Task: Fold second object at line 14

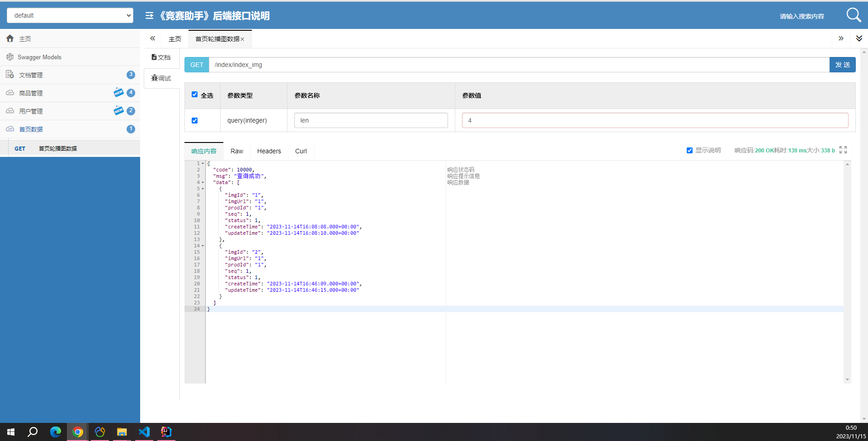Action: pos(203,246)
